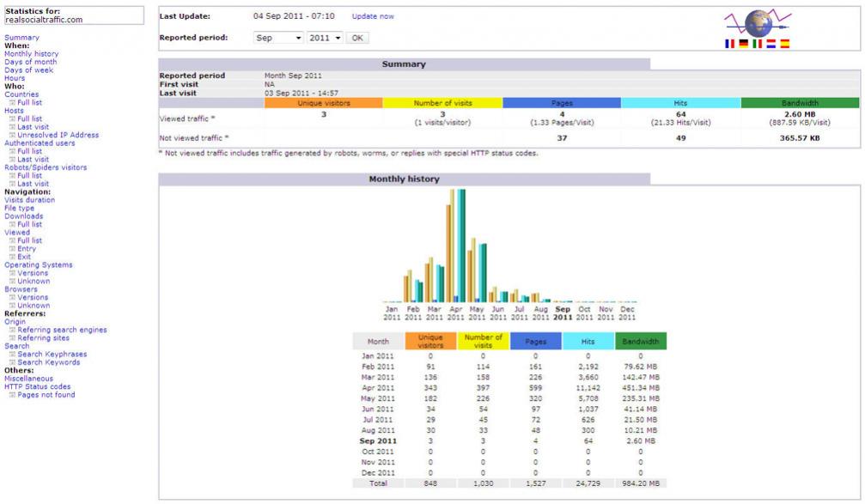Click the orange Unique visitors summary header

coord(323,103)
